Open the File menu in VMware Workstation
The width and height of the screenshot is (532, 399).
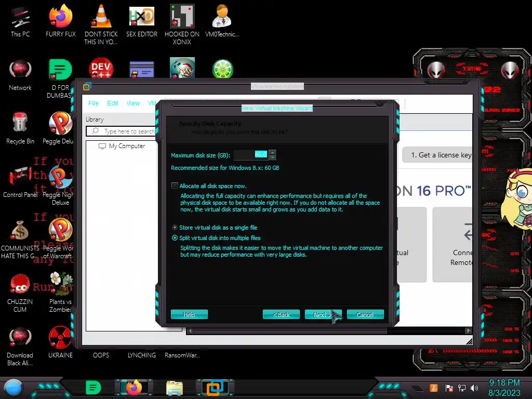94,103
